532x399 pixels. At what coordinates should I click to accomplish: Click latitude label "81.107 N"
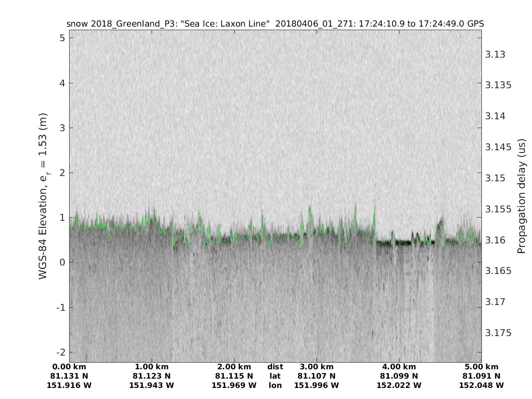(x=317, y=376)
